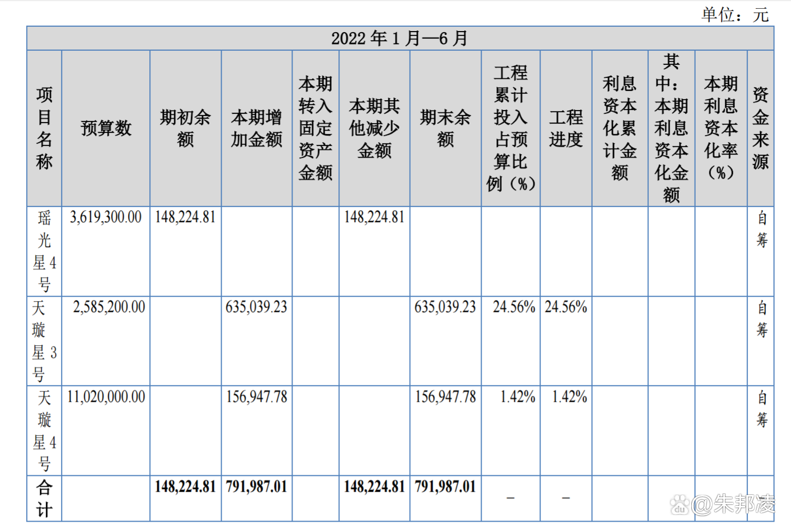The image size is (791, 532).
Task: Select the '合计' row label
Action: click(44, 498)
